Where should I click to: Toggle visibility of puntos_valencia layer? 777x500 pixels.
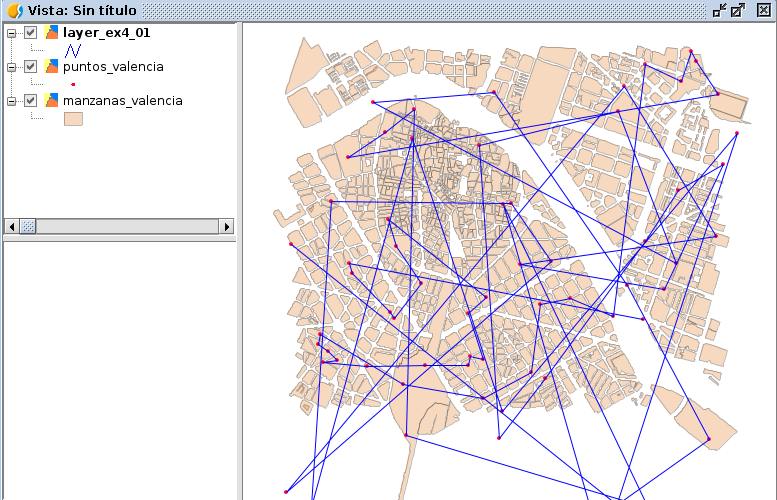coord(31,66)
